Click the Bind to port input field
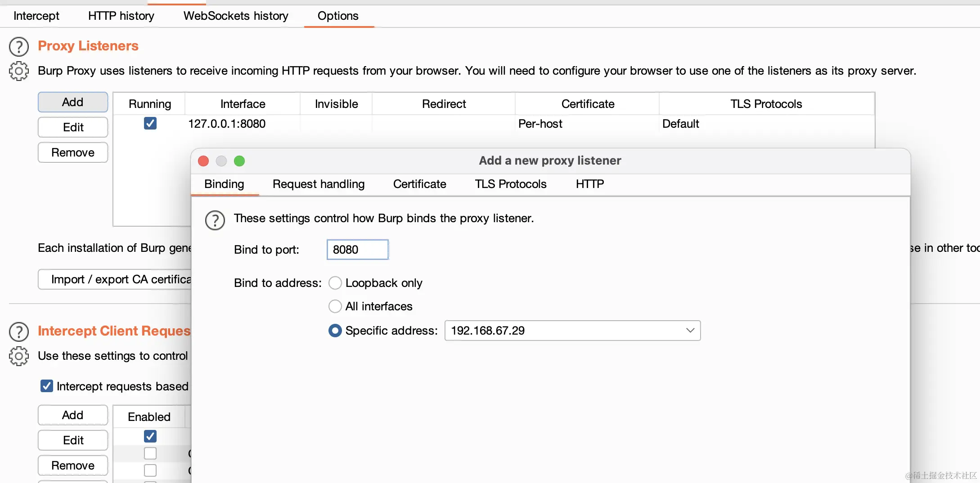 (357, 250)
